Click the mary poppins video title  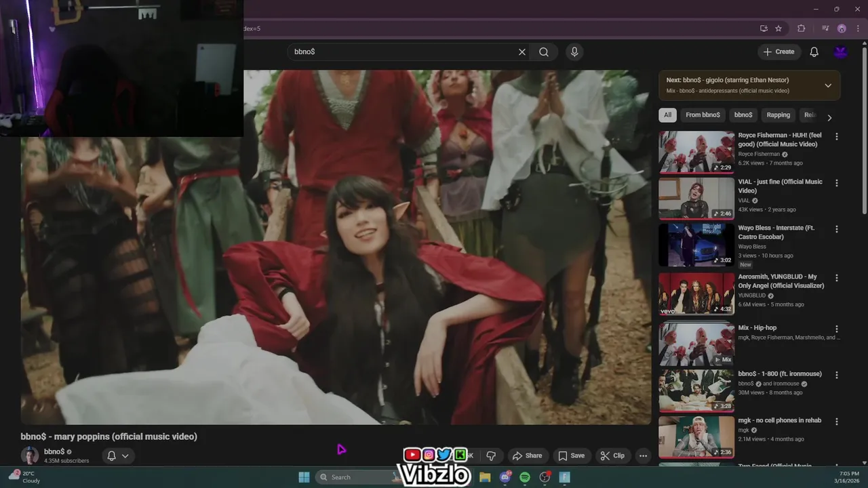[109, 436]
